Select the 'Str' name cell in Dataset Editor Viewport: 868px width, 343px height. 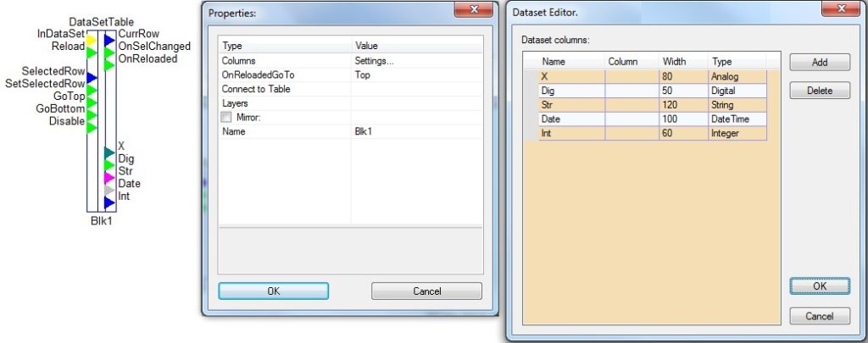571,104
